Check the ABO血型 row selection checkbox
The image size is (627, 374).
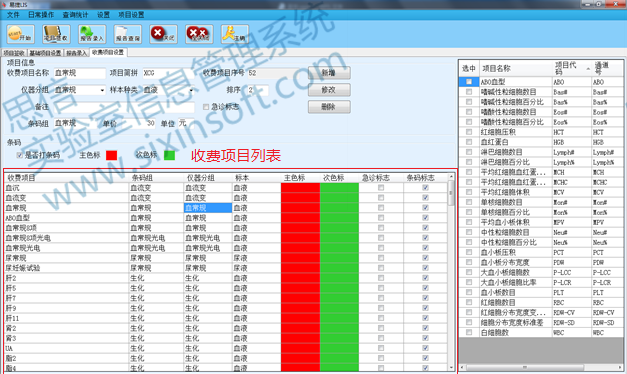[x=469, y=82]
